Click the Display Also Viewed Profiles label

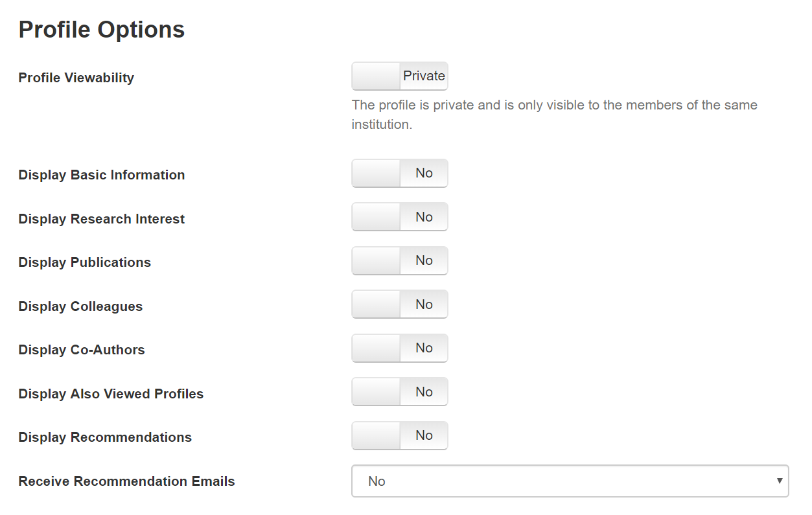pos(111,394)
